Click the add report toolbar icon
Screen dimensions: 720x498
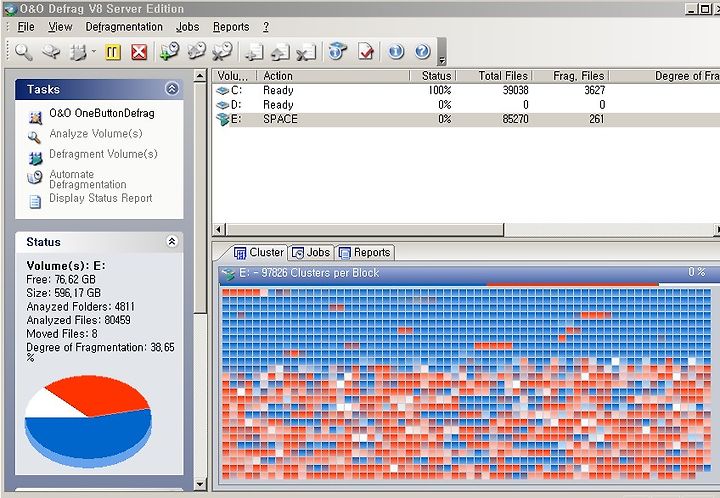pyautogui.click(x=254, y=52)
